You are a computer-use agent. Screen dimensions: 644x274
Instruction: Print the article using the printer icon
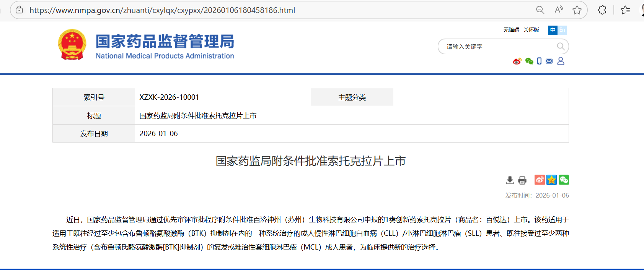tap(522, 180)
